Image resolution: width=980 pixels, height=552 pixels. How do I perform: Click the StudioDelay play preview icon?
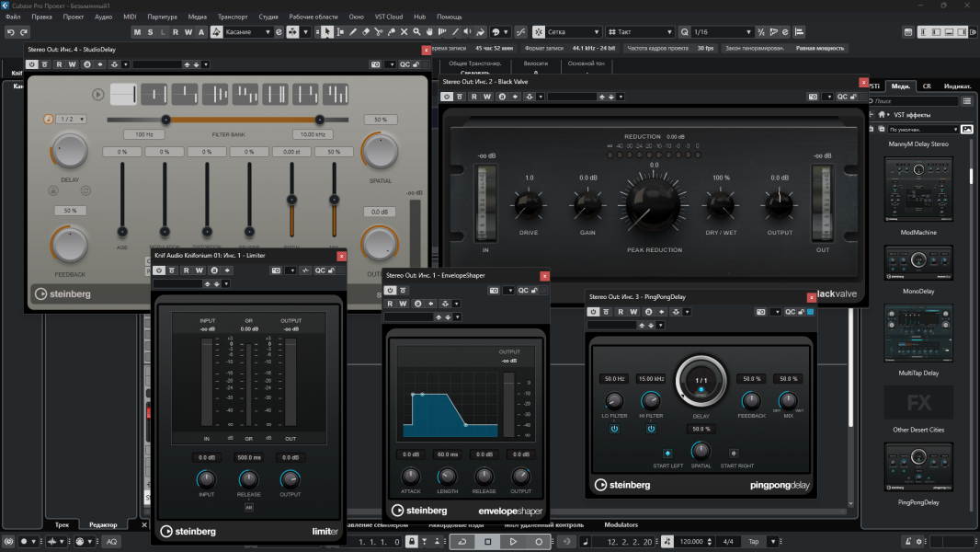pyautogui.click(x=97, y=95)
